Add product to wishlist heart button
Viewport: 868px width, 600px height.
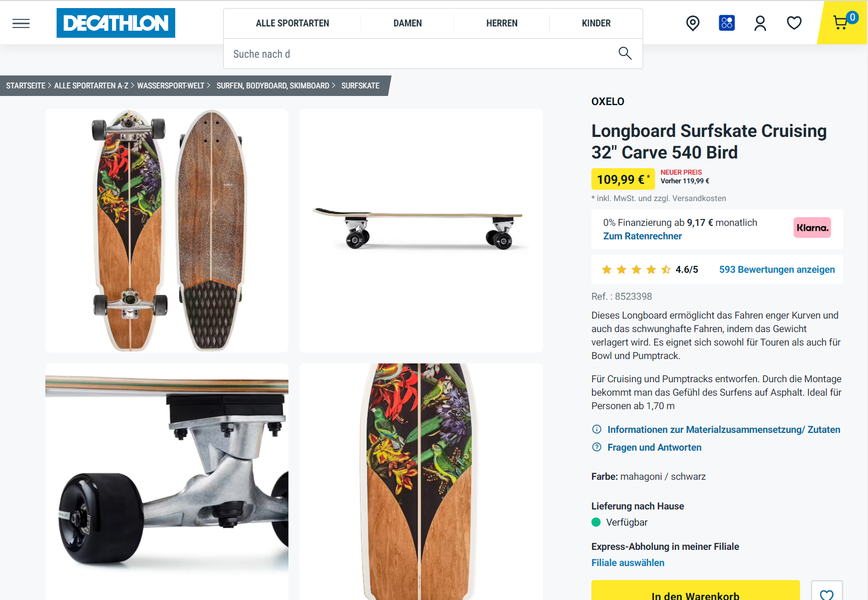tap(826, 593)
